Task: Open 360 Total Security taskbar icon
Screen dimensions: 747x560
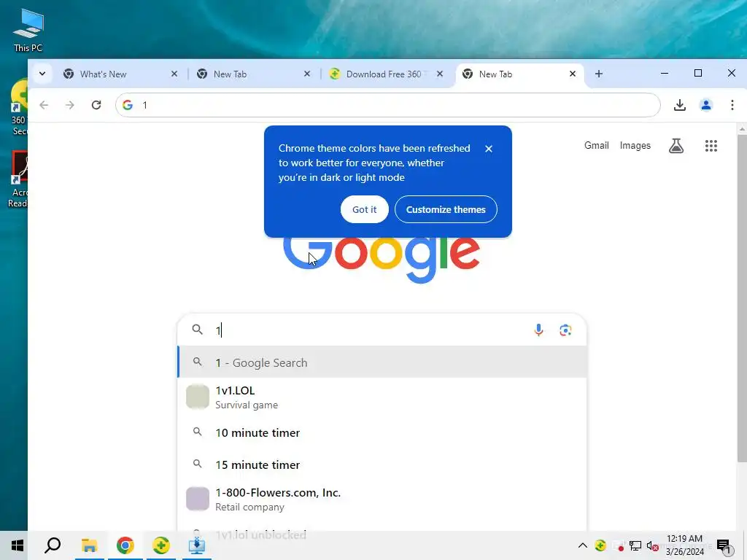Action: click(x=161, y=545)
